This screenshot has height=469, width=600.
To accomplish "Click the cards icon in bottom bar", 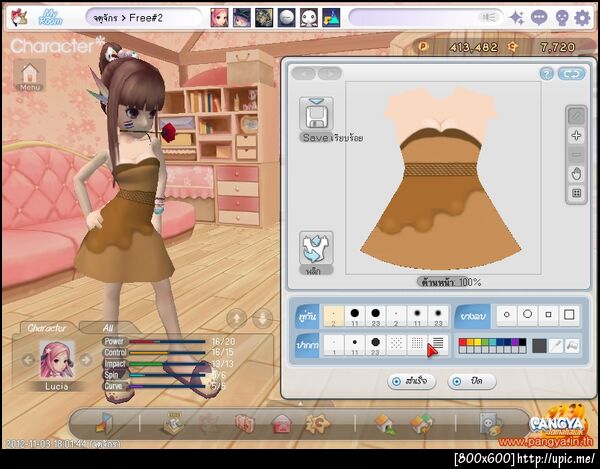I will (245, 424).
